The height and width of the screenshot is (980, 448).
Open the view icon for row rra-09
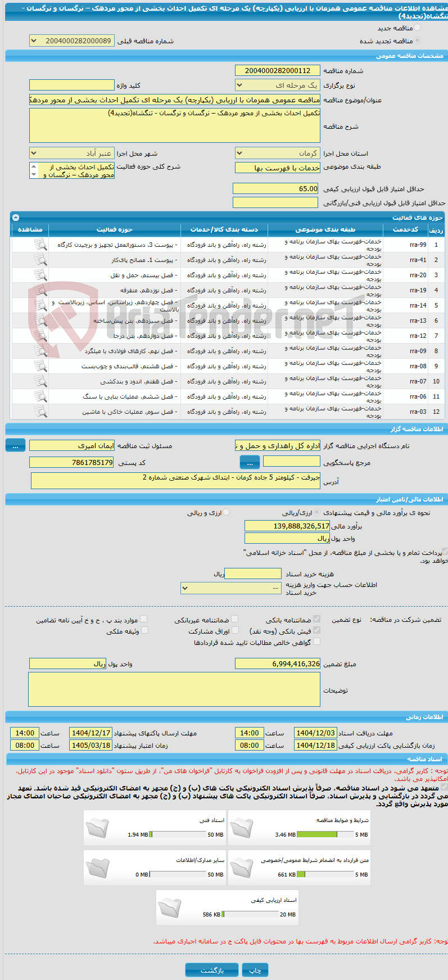40,351
